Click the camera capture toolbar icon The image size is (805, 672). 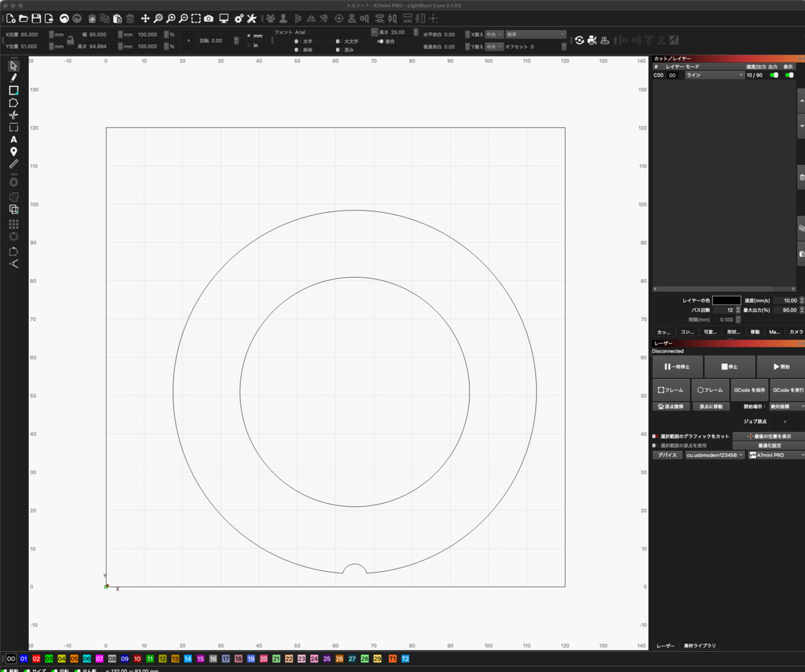click(209, 18)
